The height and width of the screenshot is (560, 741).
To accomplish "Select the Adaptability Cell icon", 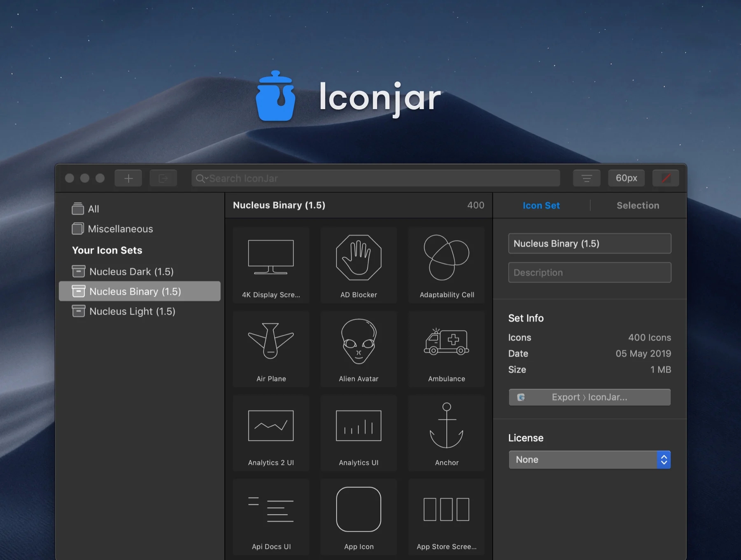I will click(447, 265).
